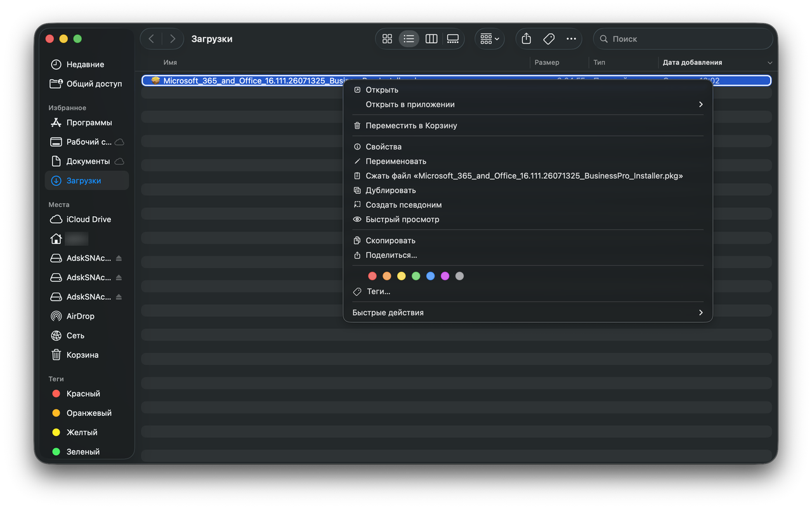This screenshot has height=509, width=812.
Task: Choose Быстрый просмотр in context menu
Action: tap(528, 219)
